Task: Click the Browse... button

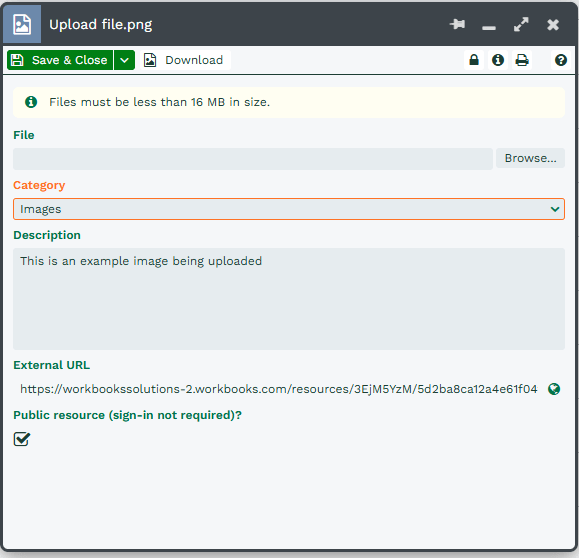Action: 530,158
